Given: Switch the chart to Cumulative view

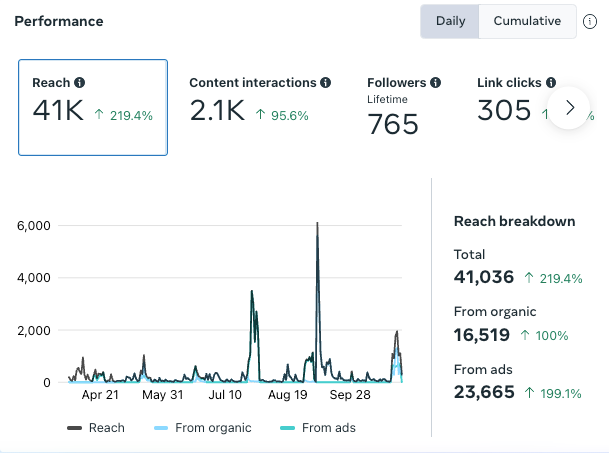Looking at the screenshot, I should tap(527, 21).
